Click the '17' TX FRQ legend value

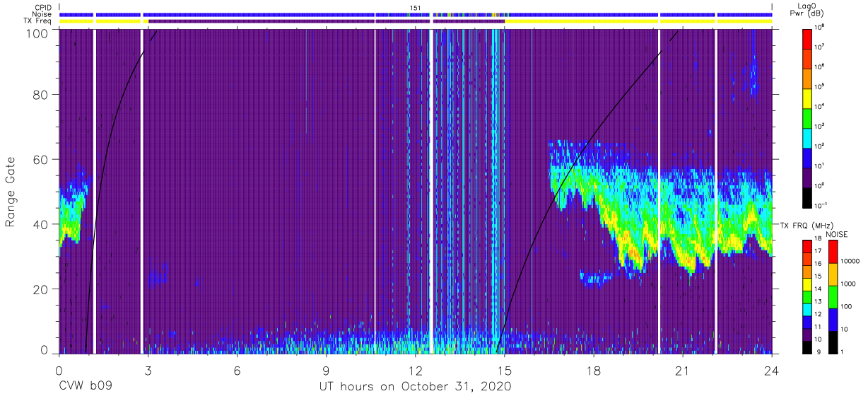[x=818, y=251]
